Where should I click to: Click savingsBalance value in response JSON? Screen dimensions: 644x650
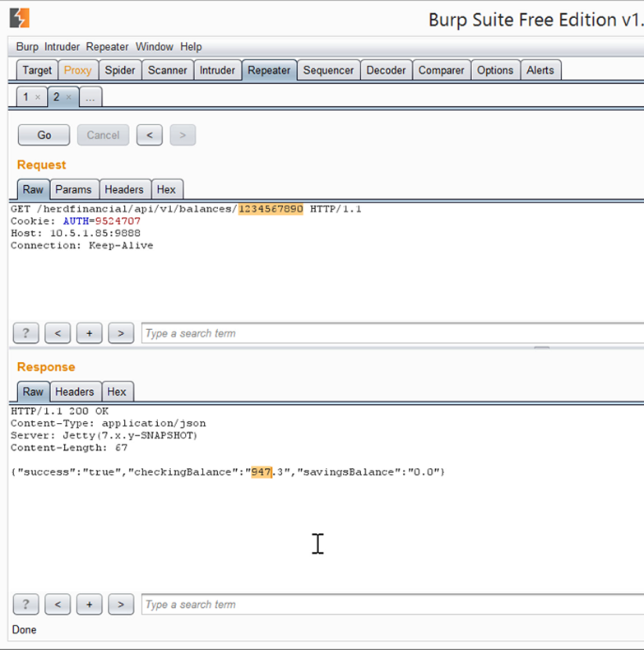[424, 472]
